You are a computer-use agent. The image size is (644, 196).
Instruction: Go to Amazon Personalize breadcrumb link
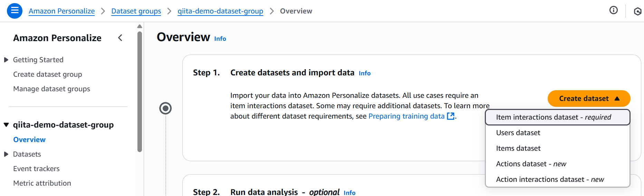(61, 11)
